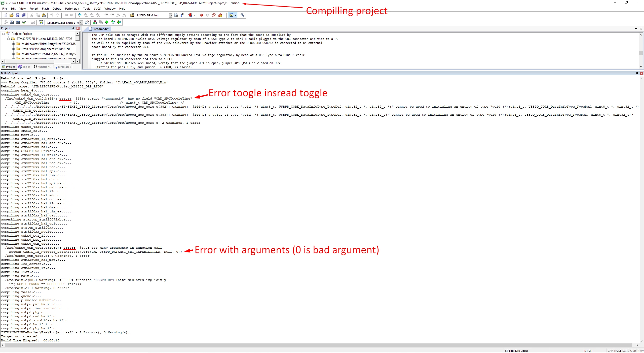This screenshot has width=644, height=353.
Task: Select the Project tab at panel bottom
Action: (9, 67)
